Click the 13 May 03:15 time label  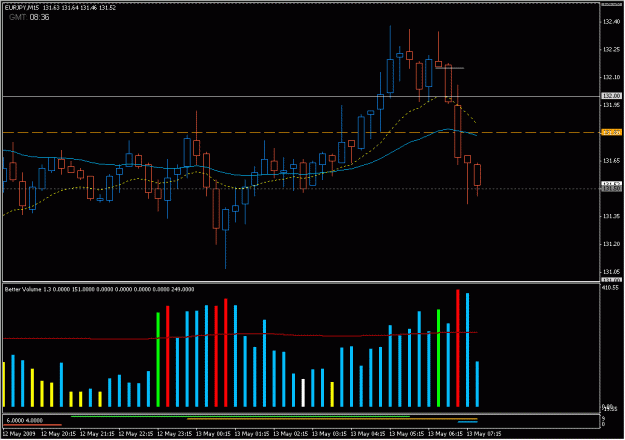329,434
